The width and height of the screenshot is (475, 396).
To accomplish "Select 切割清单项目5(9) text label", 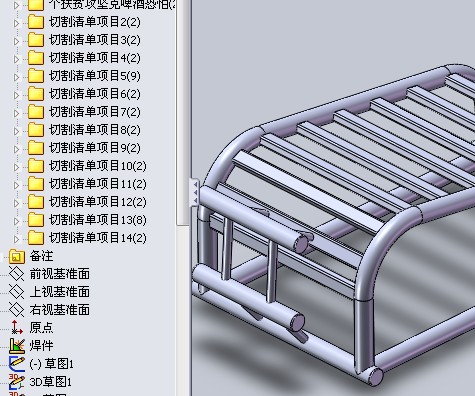I will click(95, 76).
